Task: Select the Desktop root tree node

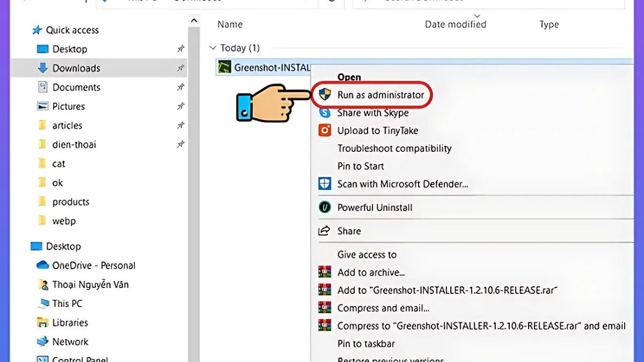Action: click(63, 246)
